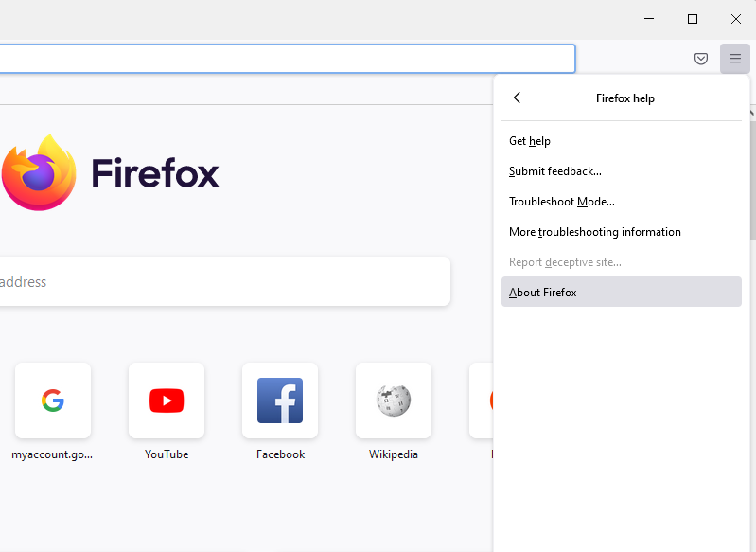Open the partially hidden fifth shortcut tile
The height and width of the screenshot is (552, 756).
tap(482, 401)
